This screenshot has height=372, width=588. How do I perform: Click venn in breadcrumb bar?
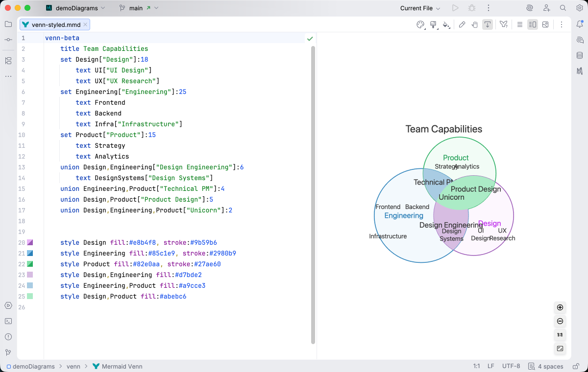73,366
